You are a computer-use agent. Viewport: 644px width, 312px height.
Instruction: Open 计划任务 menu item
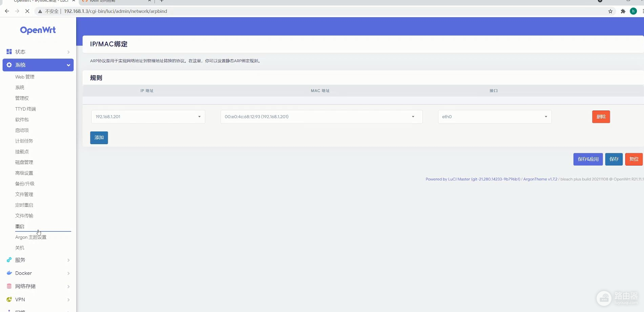tap(24, 141)
